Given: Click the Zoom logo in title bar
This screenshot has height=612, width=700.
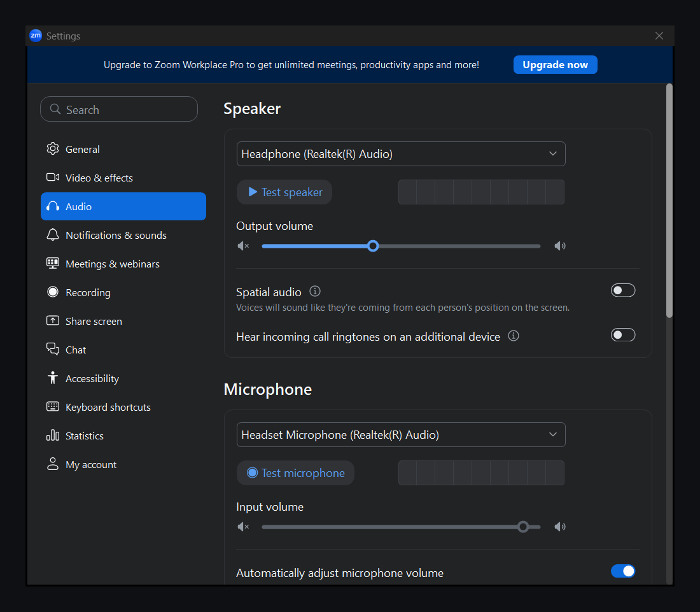Looking at the screenshot, I should pyautogui.click(x=36, y=36).
